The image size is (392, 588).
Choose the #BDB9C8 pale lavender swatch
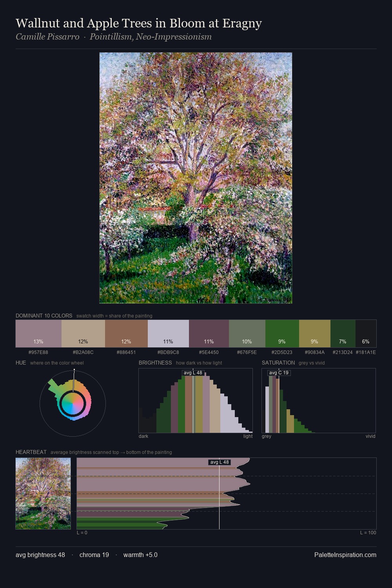(x=168, y=334)
